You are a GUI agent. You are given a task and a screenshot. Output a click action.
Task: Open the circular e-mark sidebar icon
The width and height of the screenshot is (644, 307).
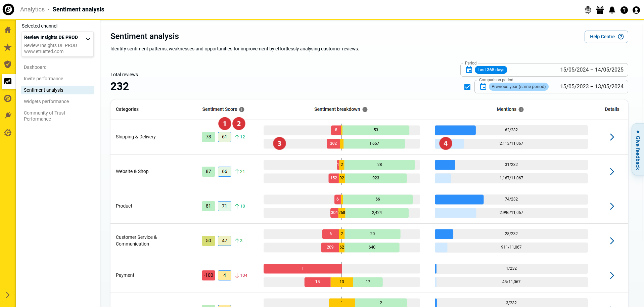click(x=8, y=98)
